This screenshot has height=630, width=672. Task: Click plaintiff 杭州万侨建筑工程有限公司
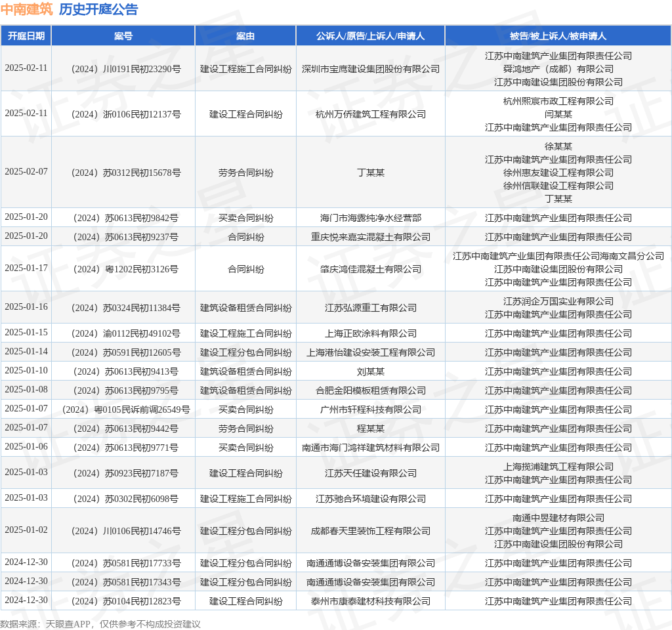point(371,114)
